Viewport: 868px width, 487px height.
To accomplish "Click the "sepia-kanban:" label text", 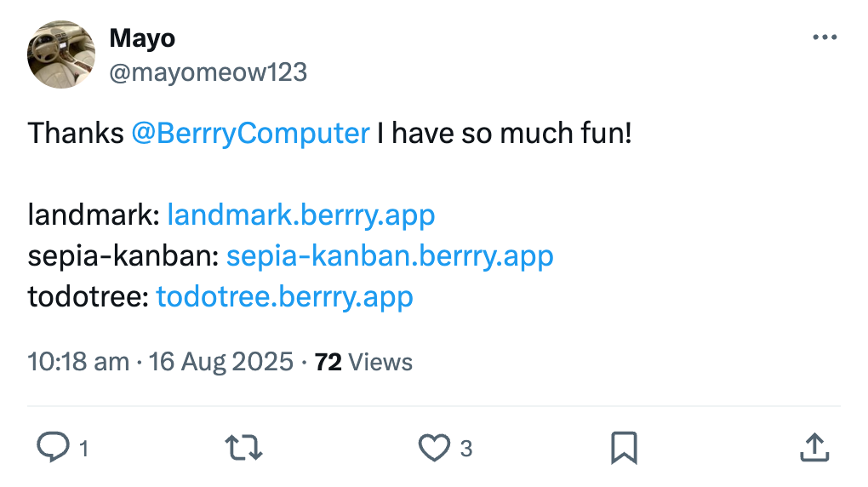I will point(124,255).
